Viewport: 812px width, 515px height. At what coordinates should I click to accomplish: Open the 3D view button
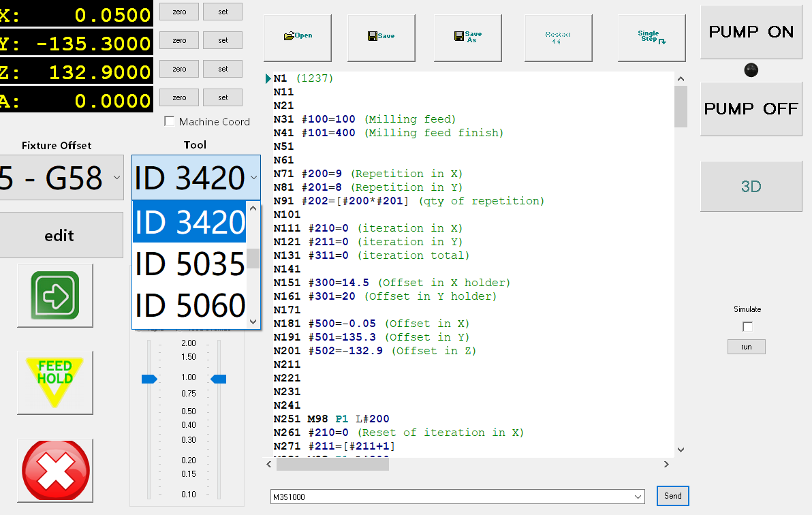pos(751,187)
